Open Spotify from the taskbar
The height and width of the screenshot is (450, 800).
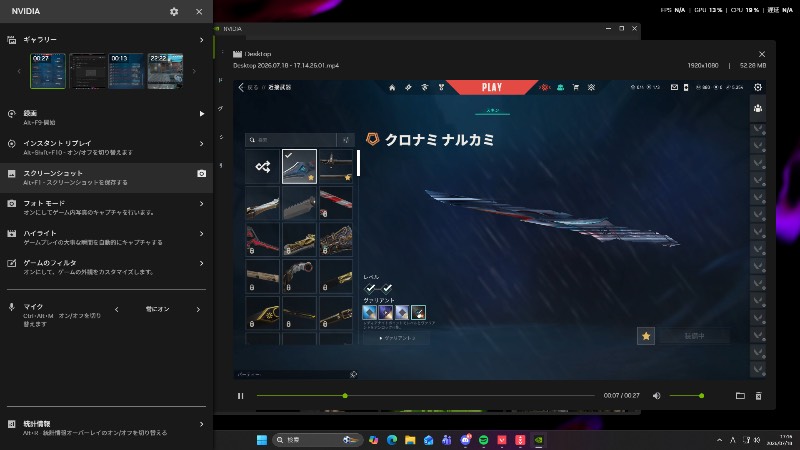(483, 440)
